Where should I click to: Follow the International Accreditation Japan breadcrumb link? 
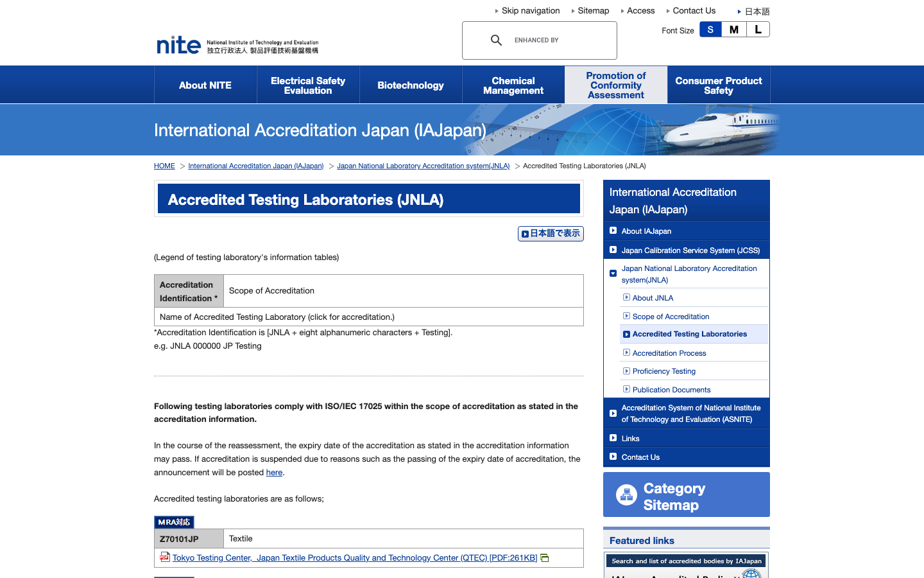pyautogui.click(x=256, y=166)
